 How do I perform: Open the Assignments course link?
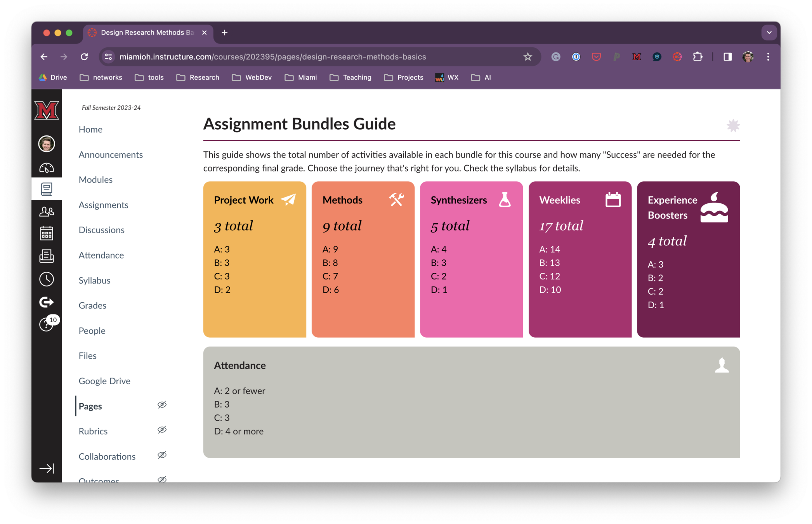(x=103, y=205)
